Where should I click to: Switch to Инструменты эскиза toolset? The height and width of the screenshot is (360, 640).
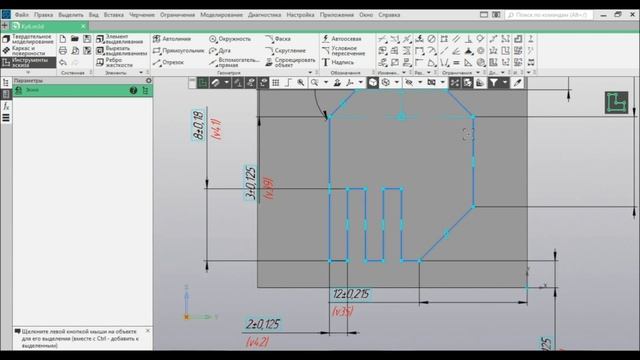28,62
